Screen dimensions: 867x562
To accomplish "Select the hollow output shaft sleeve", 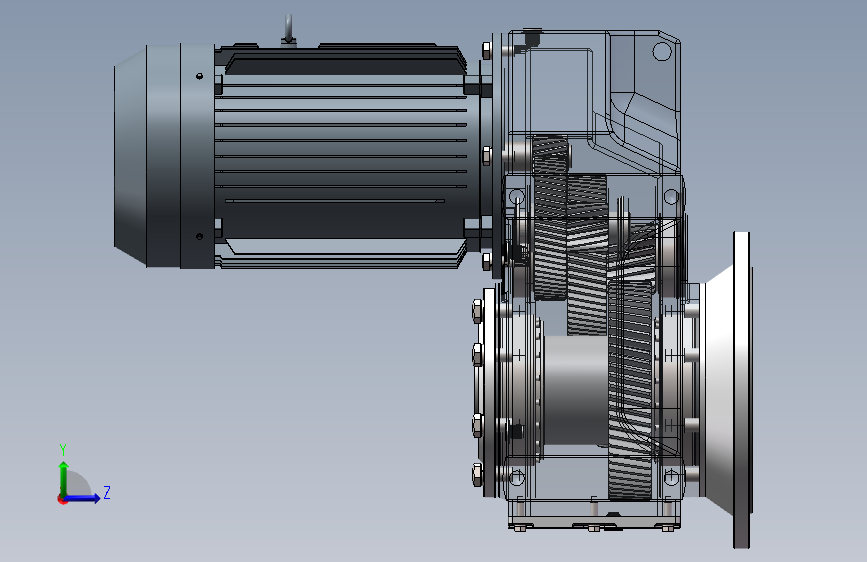I will [x=575, y=390].
